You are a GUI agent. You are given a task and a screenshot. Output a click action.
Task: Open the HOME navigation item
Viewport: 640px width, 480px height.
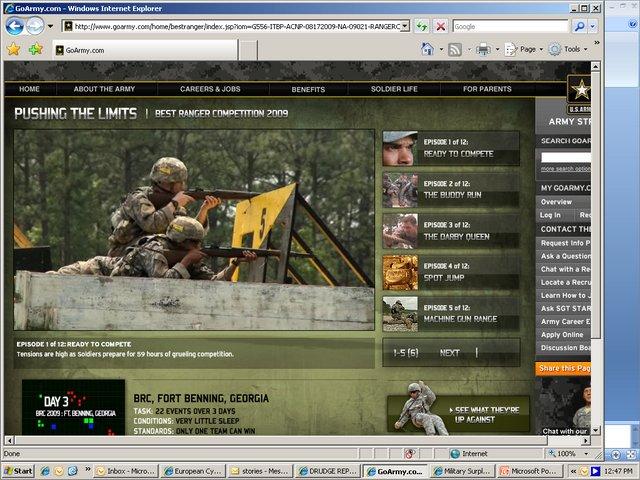29,89
